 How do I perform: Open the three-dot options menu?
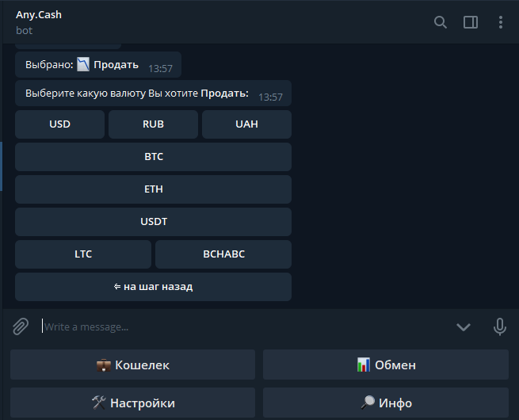(501, 22)
